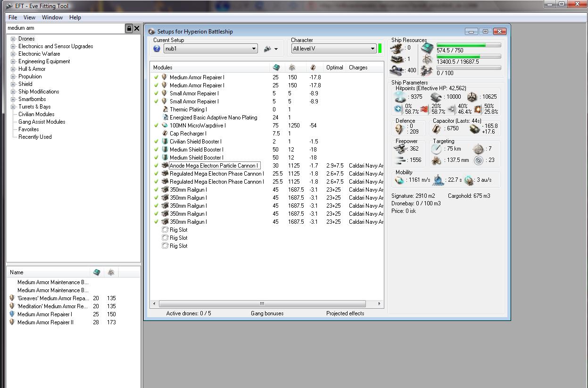Open the Help menu
The image size is (588, 388).
(x=75, y=17)
